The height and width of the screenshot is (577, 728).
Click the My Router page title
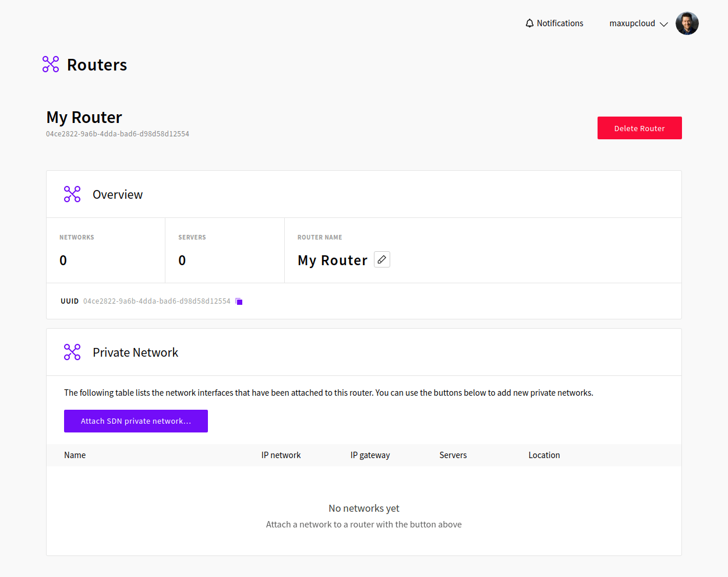[x=84, y=118]
